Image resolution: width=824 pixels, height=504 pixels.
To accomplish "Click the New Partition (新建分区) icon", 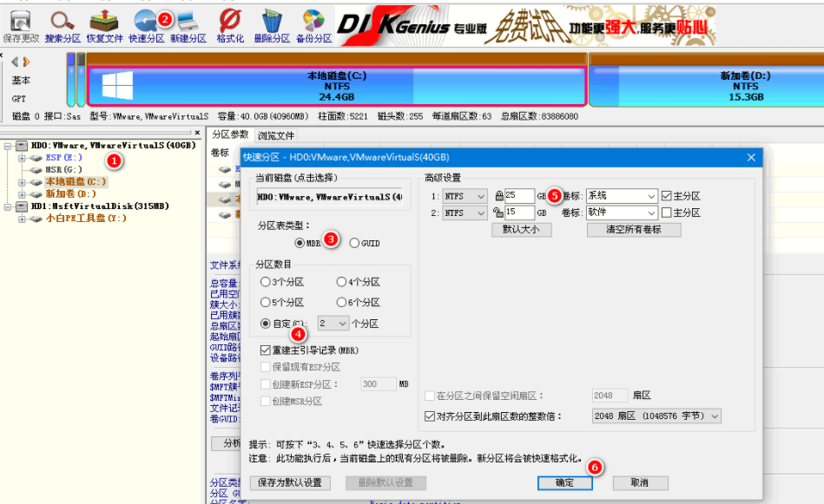I will 188,26.
